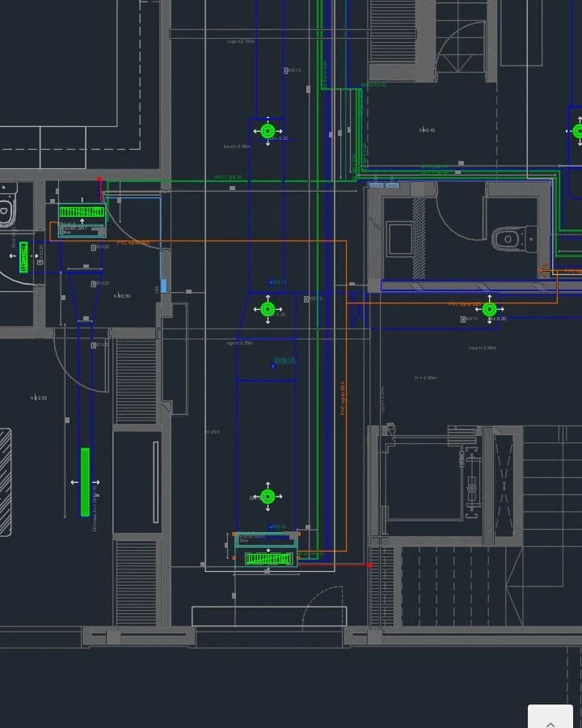Select the orange arrow at the right edge
The image size is (582, 728).
click(545, 270)
